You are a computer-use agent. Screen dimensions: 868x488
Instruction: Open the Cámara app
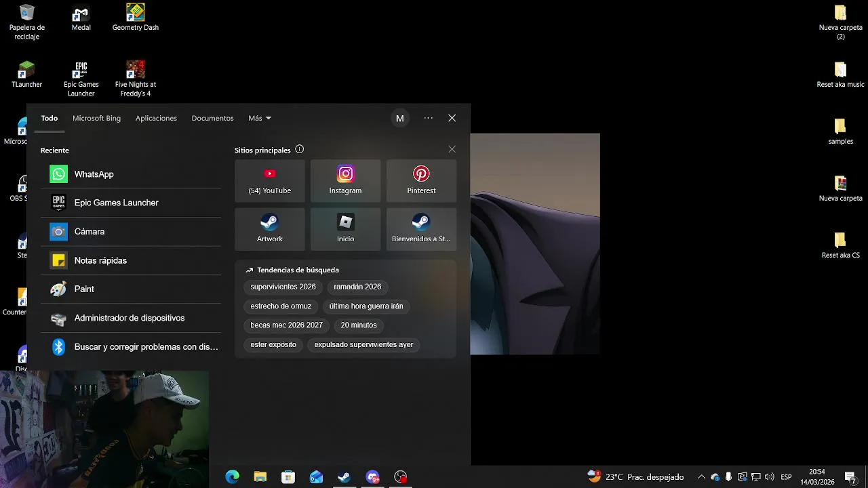click(131, 232)
